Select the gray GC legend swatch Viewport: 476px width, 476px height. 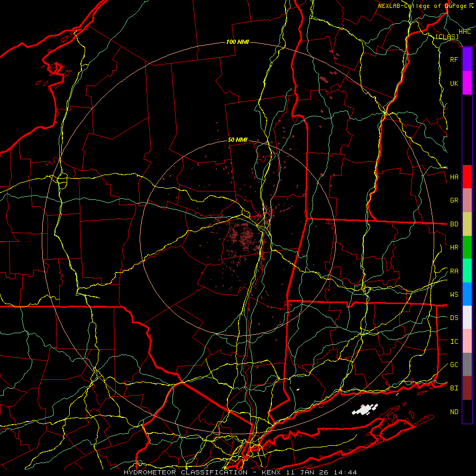(467, 364)
